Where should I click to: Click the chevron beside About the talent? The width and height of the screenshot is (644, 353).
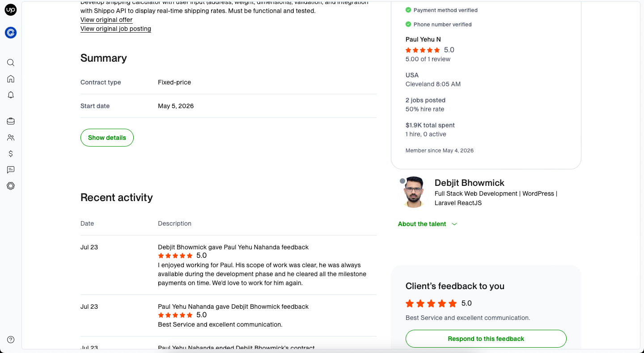coord(454,224)
